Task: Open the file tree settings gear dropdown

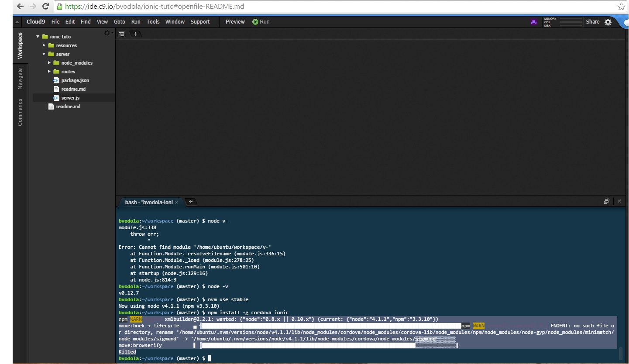Action: click(107, 33)
